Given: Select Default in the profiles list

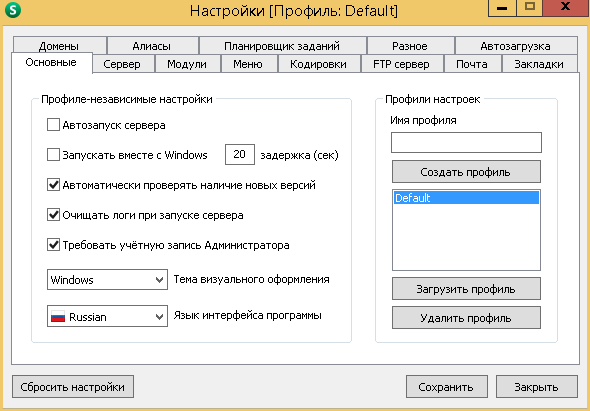Looking at the screenshot, I should point(466,198).
